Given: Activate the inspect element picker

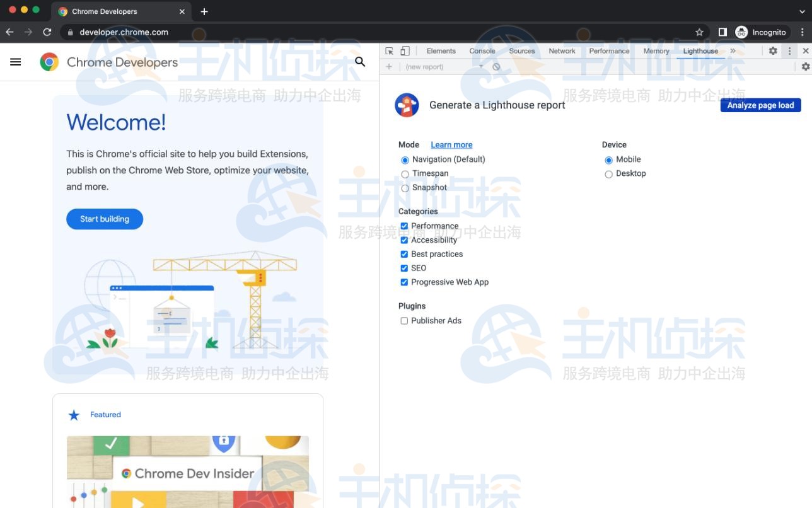Looking at the screenshot, I should tap(390, 51).
